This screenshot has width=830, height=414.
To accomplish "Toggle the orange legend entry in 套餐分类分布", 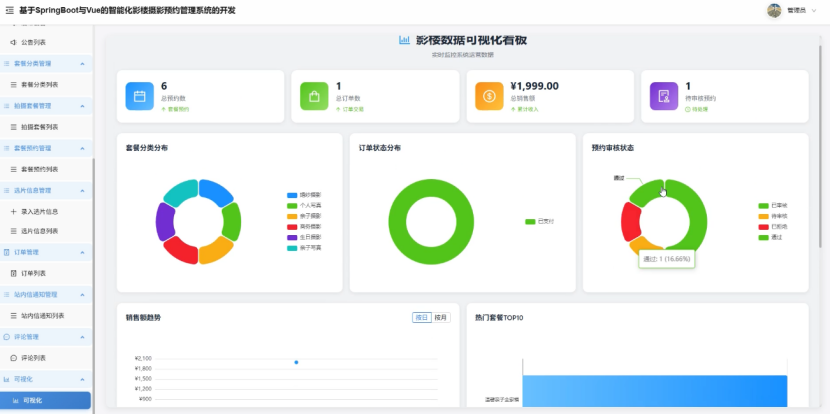I will 304,216.
